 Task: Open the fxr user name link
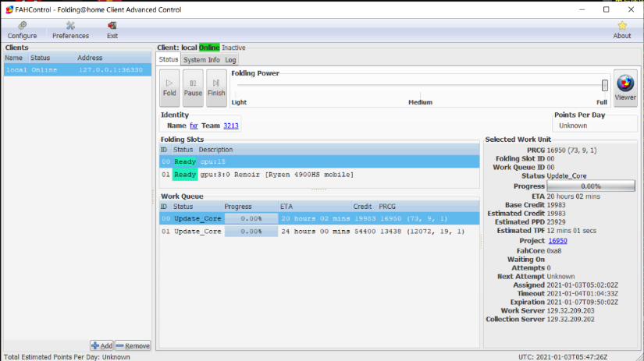(x=194, y=126)
